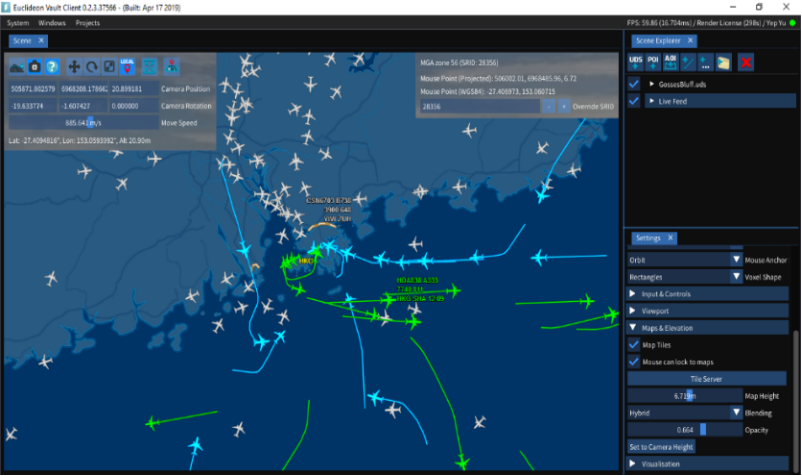Viewport: 802px width, 476px height.
Task: Toggle visibility checkbox for Live Feed
Action: click(634, 101)
